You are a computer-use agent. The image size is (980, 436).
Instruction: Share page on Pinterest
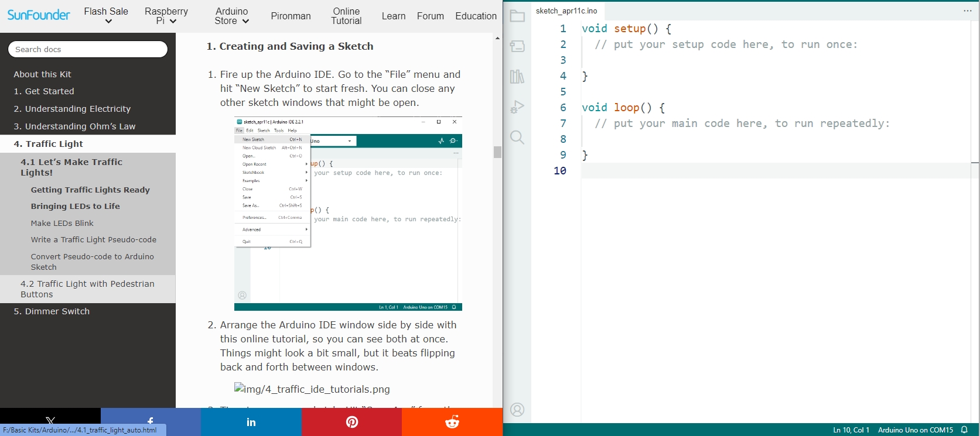click(x=351, y=422)
